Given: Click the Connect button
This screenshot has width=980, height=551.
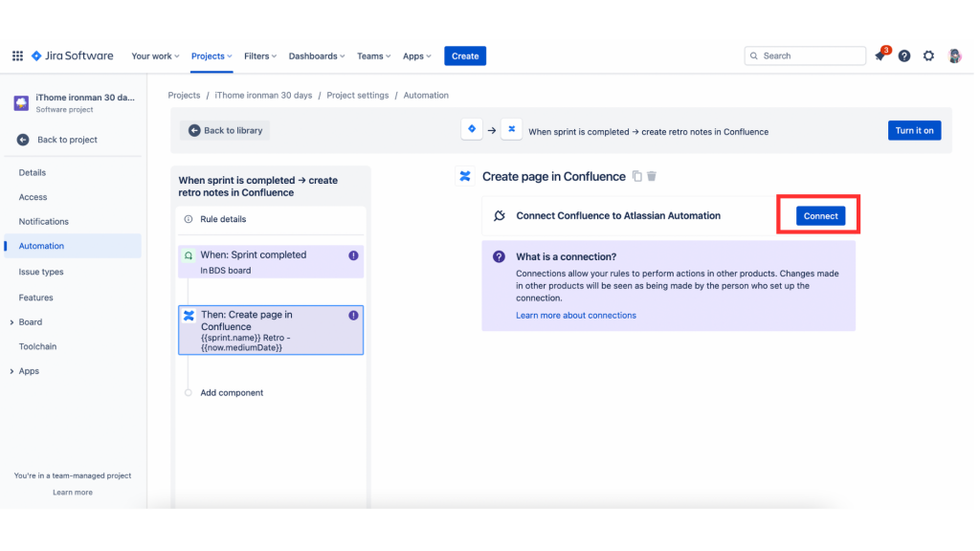Looking at the screenshot, I should pyautogui.click(x=820, y=216).
